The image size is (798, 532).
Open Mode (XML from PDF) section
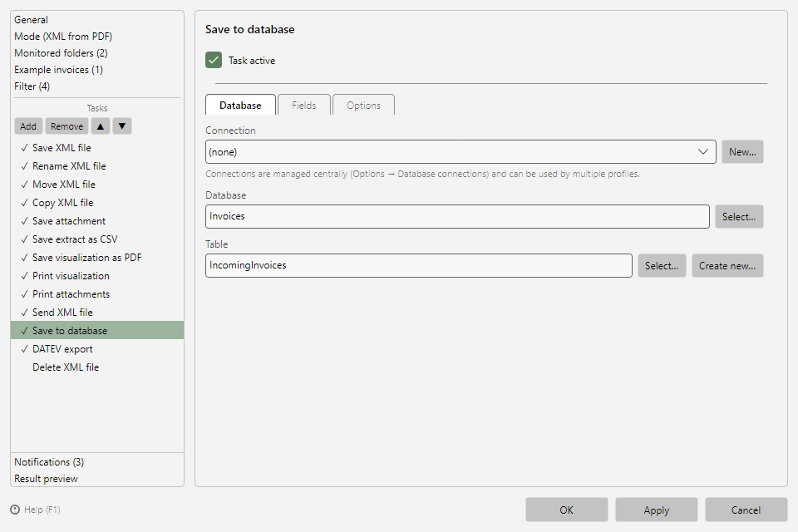[x=63, y=37]
